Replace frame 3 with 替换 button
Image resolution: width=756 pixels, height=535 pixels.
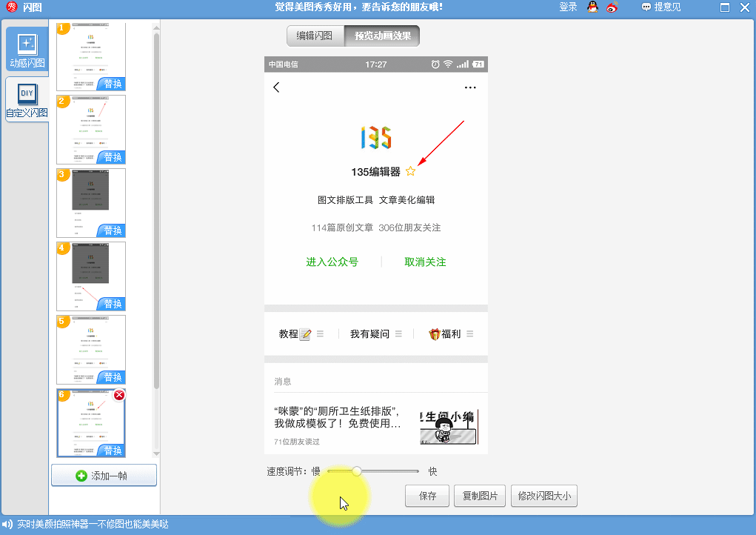(x=113, y=230)
